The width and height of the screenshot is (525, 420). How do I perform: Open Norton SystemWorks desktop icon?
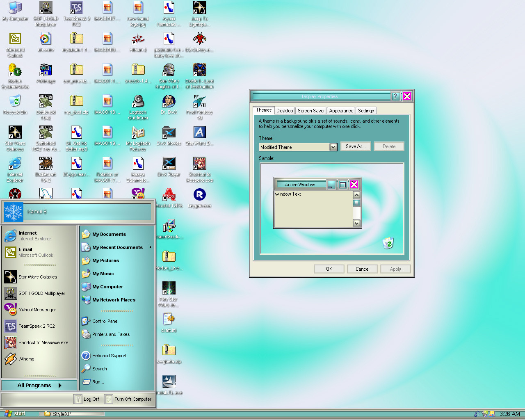point(15,76)
